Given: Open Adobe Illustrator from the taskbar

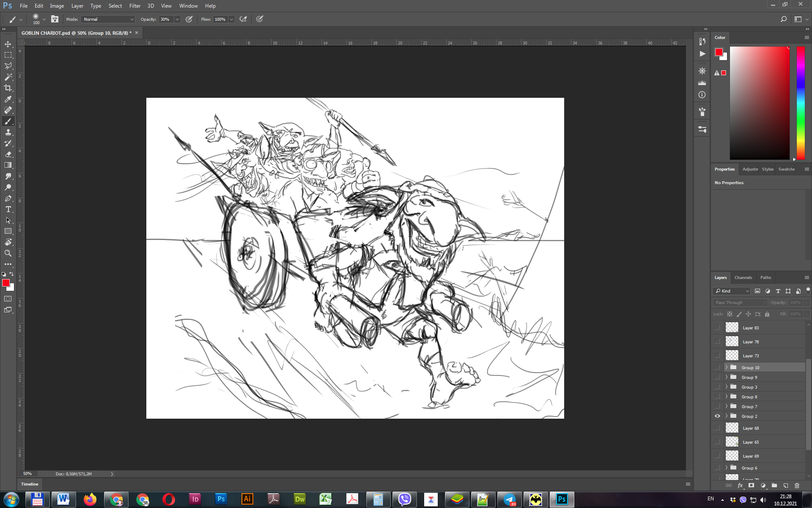Looking at the screenshot, I should [x=247, y=500].
